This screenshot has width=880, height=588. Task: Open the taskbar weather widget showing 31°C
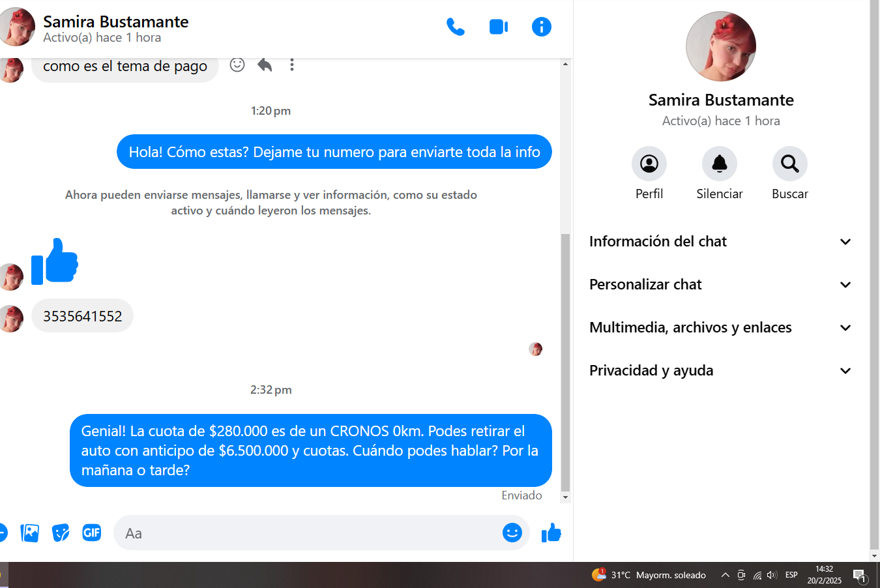click(x=649, y=575)
